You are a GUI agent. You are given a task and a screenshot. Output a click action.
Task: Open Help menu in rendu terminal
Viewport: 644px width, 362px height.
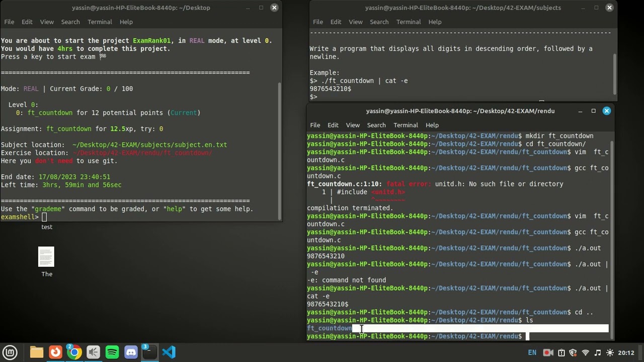point(432,125)
